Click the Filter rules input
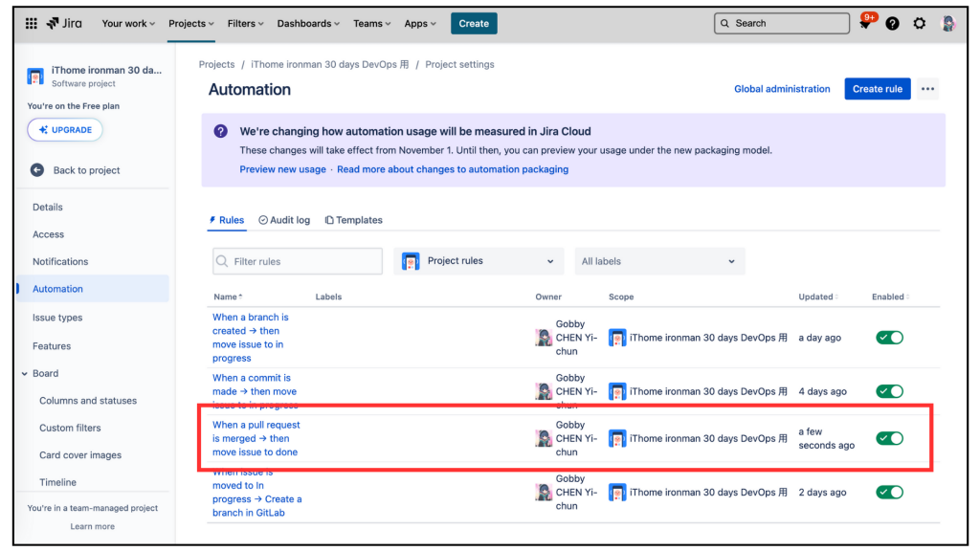980x551 pixels. pos(298,261)
